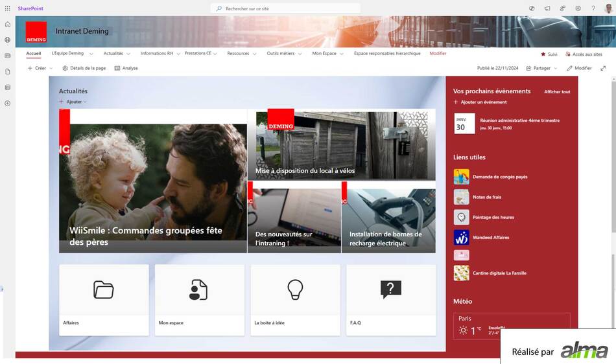Open the F.A.Q speech bubble tile
Viewport: 616px width, 364px height.
[390, 290]
